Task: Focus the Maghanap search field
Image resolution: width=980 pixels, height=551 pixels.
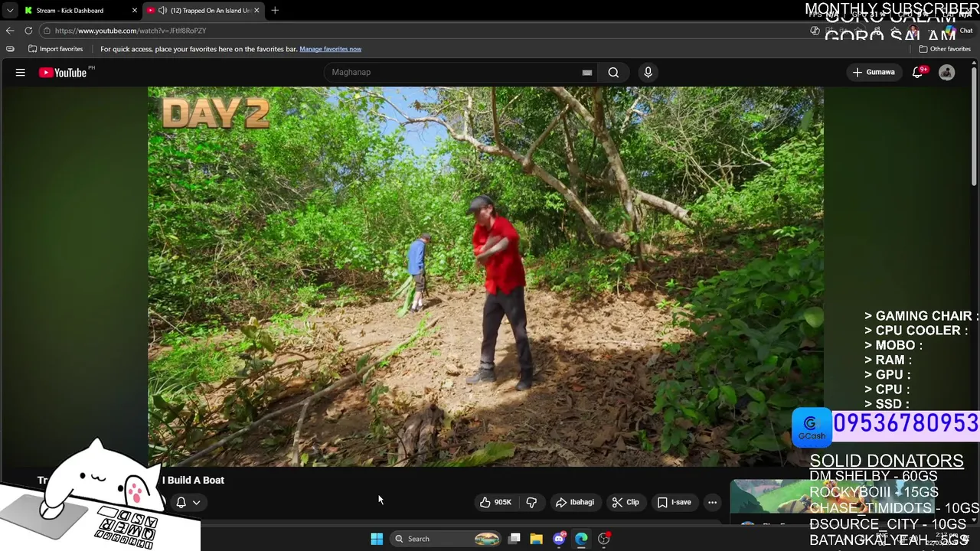Action: (456, 72)
